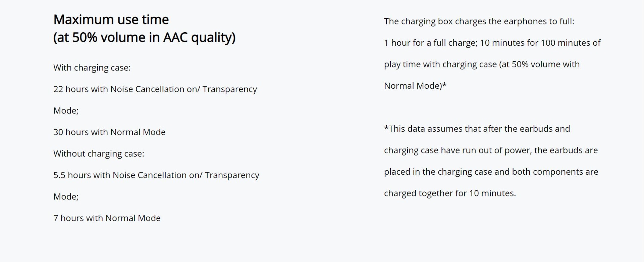Click the '1 hour for a full charge' text
Viewport: 644px width, 262px height.
tap(430, 43)
